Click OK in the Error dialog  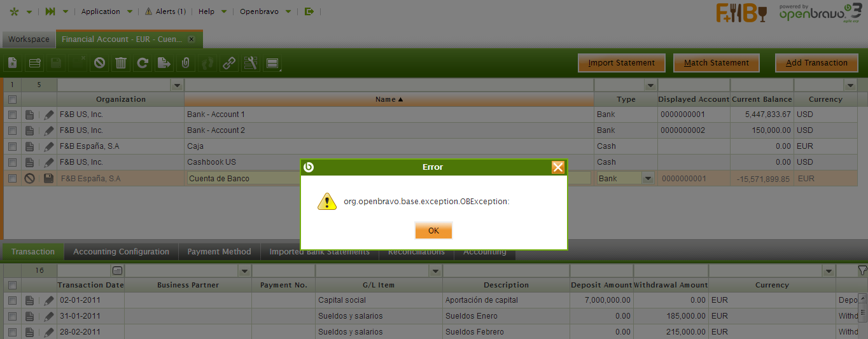[433, 230]
